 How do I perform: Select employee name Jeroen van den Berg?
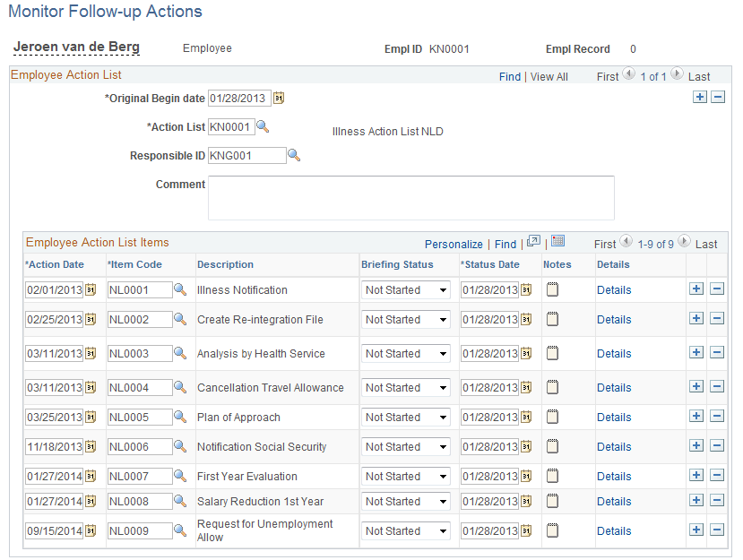point(76,47)
